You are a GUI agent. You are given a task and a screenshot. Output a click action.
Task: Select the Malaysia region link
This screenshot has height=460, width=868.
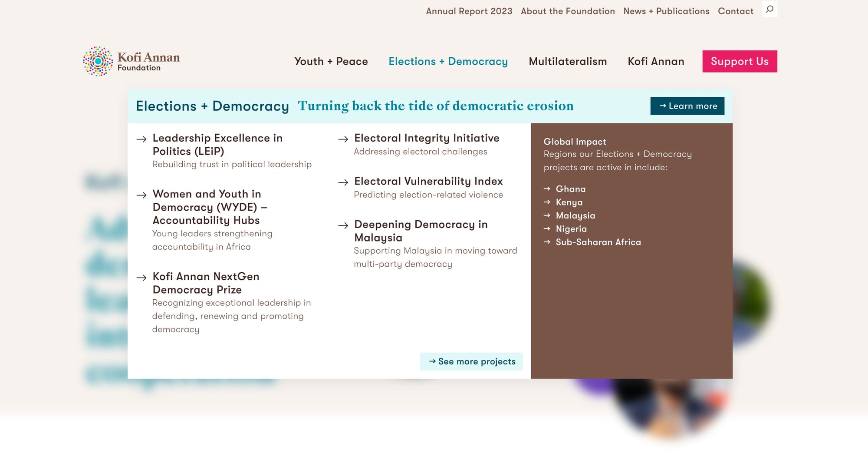coord(575,215)
